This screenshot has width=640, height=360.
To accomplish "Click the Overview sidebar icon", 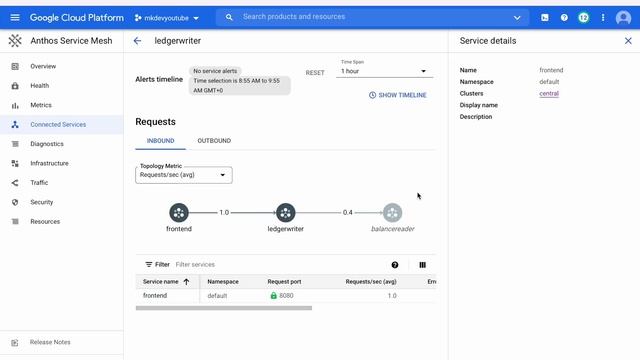I will coord(15,66).
